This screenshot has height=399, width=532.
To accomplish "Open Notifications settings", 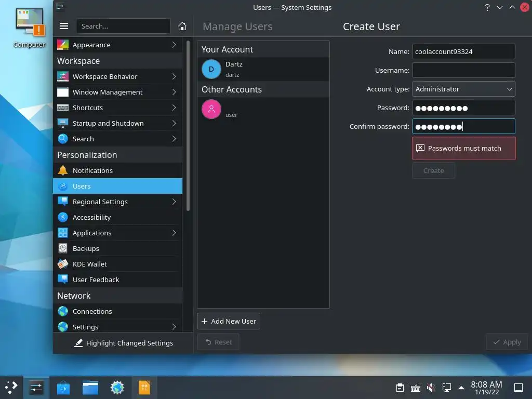I will 118,170.
